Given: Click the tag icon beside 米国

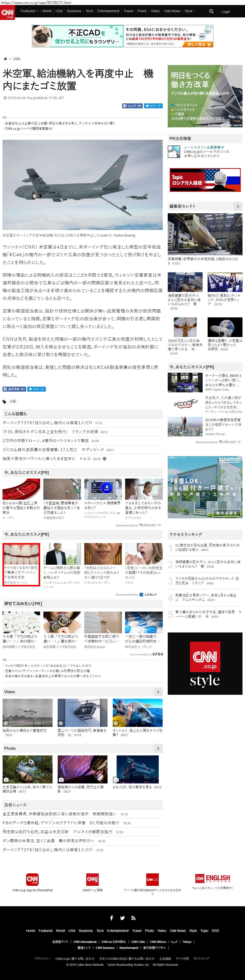Looking at the screenshot, I should [x=4, y=402].
